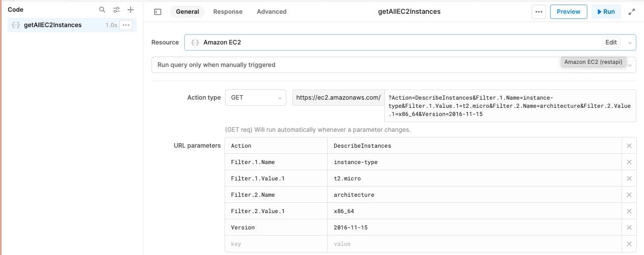Click the search icon in Code panel

click(x=102, y=10)
